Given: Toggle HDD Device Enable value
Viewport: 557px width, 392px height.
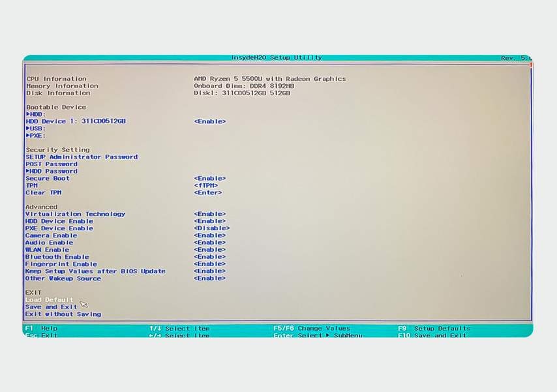Looking at the screenshot, I should click(x=210, y=221).
